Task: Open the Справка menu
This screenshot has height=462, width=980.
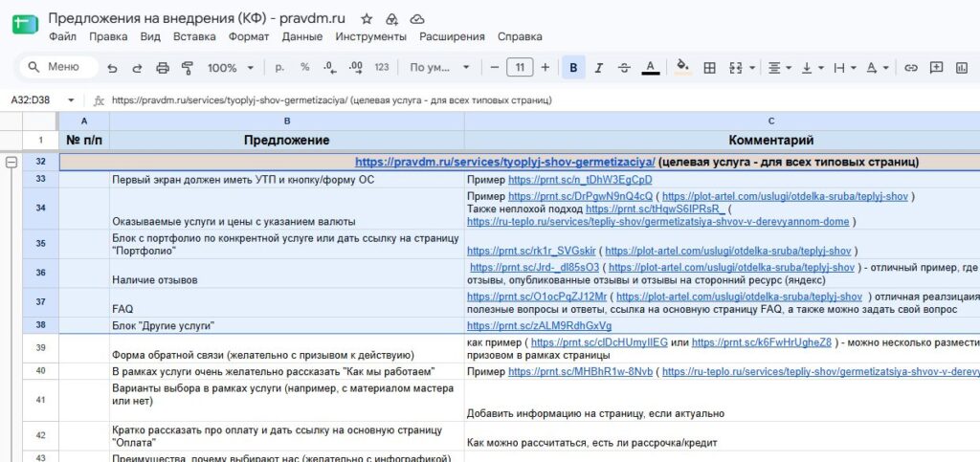Action: (520, 37)
